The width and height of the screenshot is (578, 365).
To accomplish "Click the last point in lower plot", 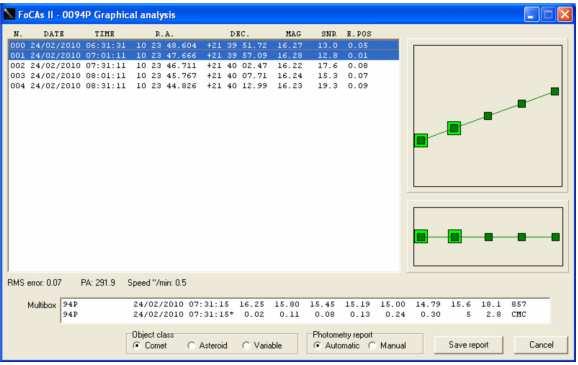I will [556, 237].
